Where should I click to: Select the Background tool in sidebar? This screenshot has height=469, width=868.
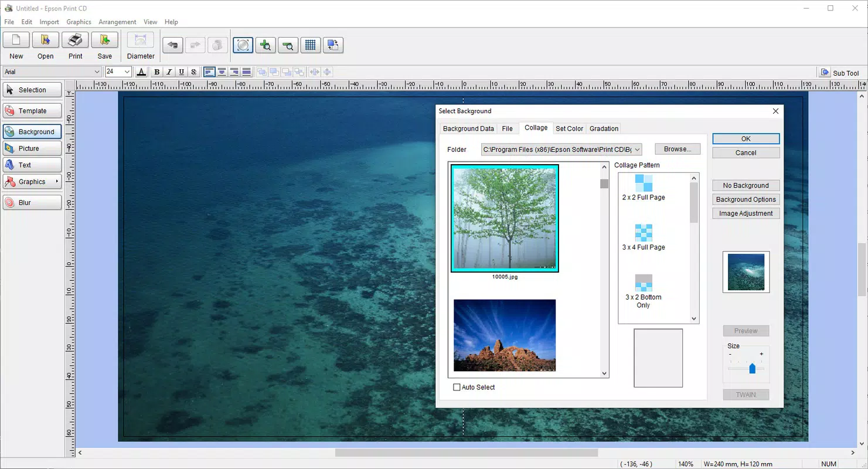tap(32, 132)
